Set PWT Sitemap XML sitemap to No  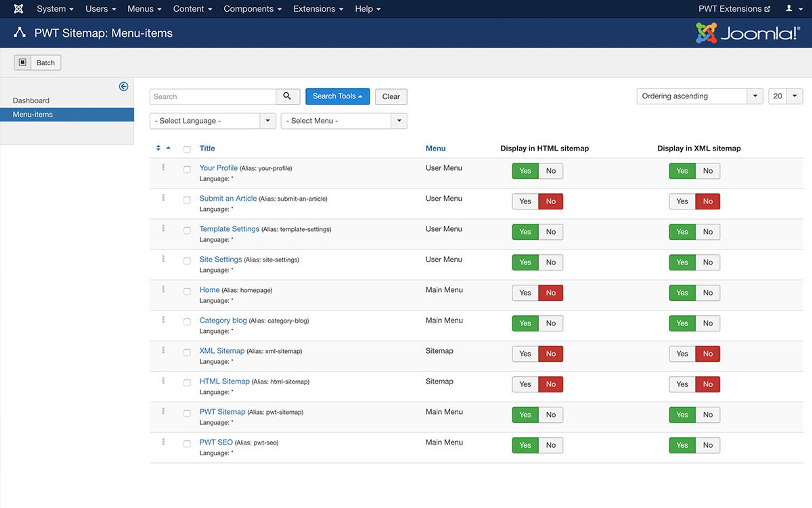(x=708, y=415)
